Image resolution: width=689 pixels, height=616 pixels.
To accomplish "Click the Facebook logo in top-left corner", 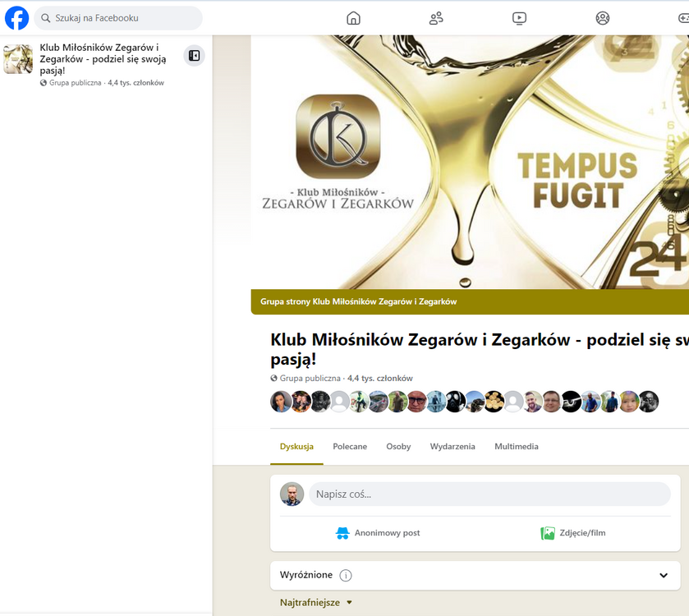I will [x=16, y=17].
